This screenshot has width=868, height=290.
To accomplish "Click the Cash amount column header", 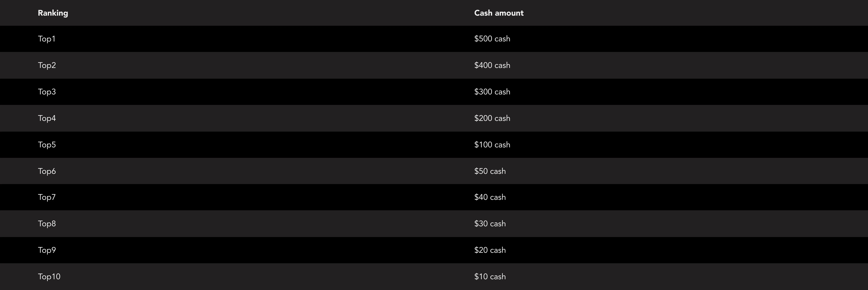I will click(499, 13).
